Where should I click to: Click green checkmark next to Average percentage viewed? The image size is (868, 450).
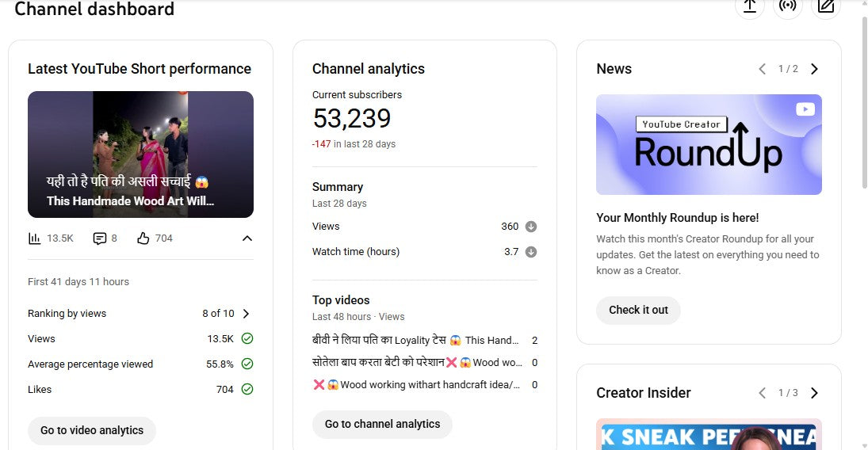click(247, 364)
